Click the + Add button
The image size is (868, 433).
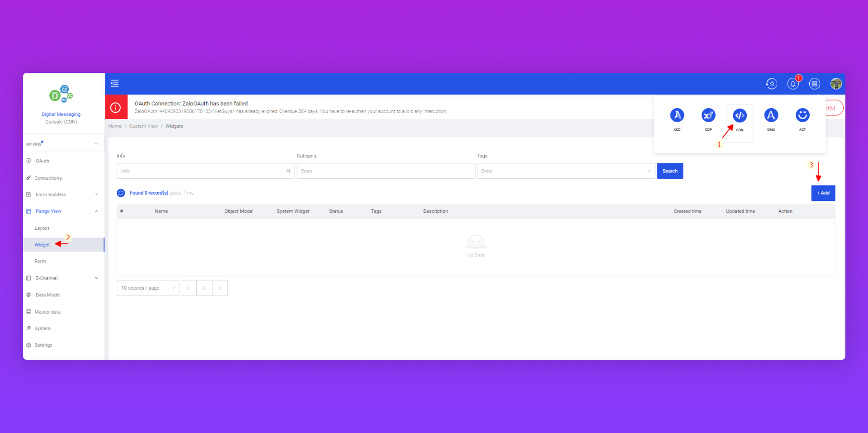pos(823,193)
